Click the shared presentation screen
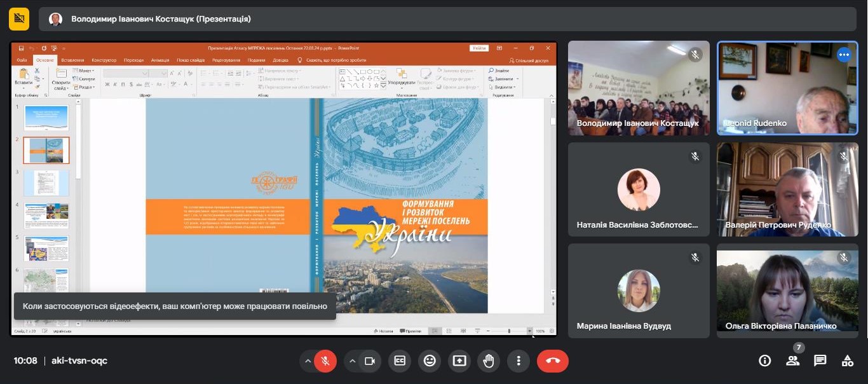Image resolution: width=868 pixels, height=384 pixels. coord(284,189)
